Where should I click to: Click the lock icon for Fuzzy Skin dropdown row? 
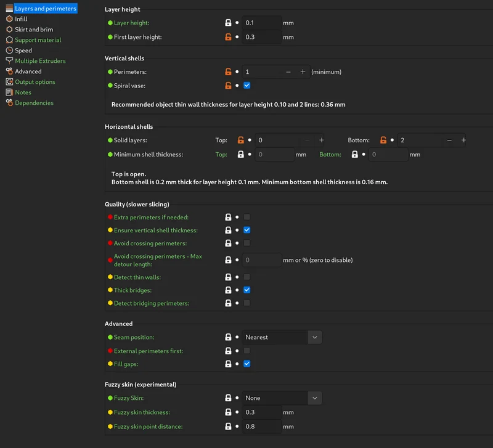[228, 398]
